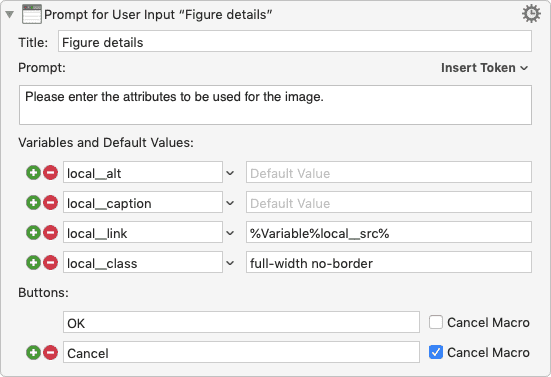Viewport: 551px width, 377px height.
Task: Remove the local__alt variable row
Action: [51, 173]
